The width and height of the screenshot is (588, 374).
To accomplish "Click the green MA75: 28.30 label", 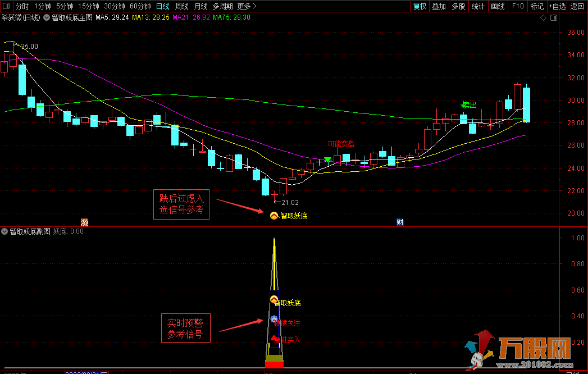I will click(232, 17).
